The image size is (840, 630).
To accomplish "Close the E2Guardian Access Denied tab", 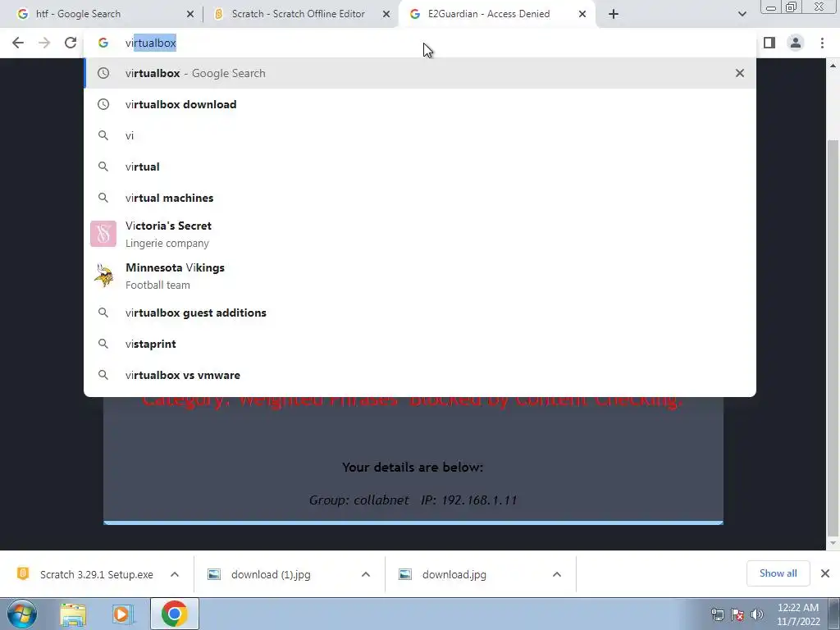I will pyautogui.click(x=582, y=15).
